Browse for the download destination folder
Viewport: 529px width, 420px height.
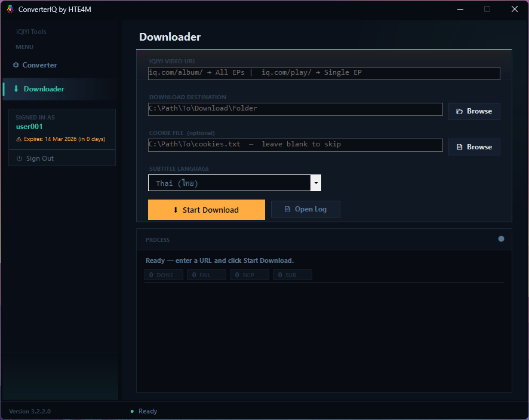473,111
